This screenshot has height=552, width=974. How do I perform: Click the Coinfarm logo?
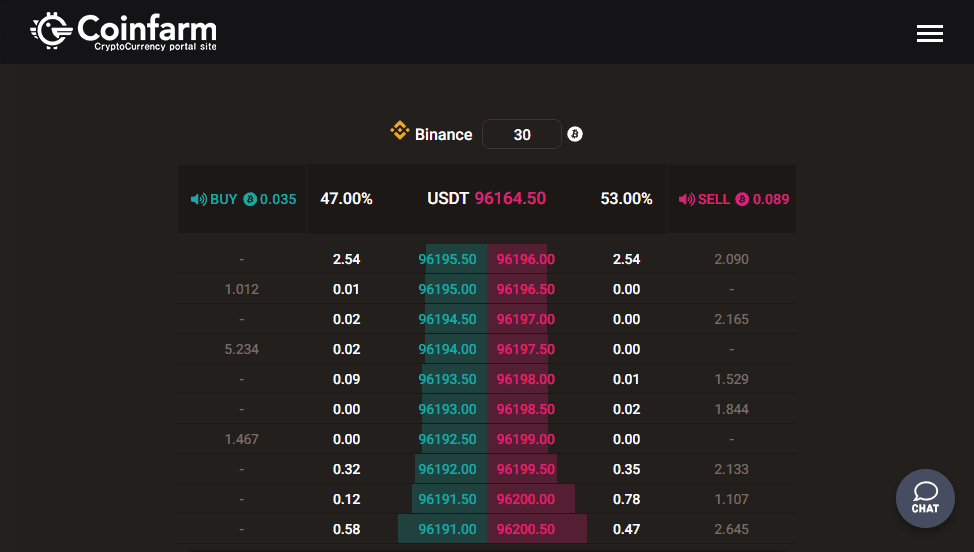pos(123,32)
